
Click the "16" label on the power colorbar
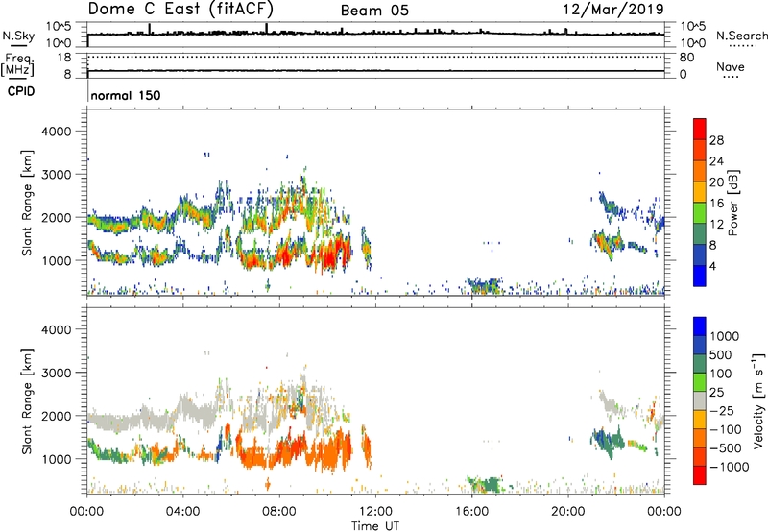tap(716, 204)
